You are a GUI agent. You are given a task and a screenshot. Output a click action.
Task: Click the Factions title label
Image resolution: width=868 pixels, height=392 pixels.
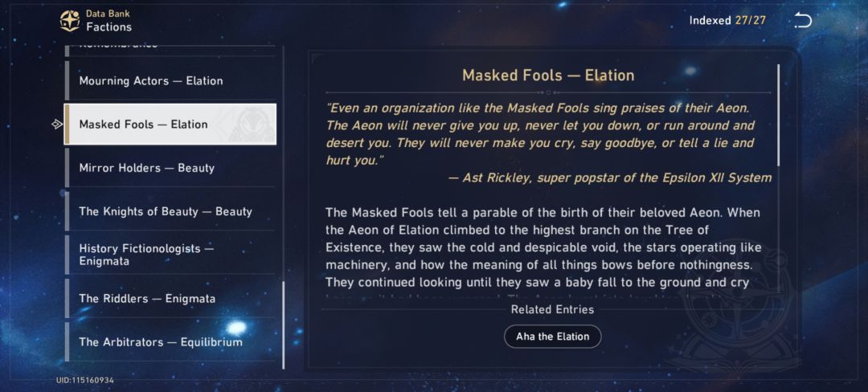[x=108, y=27]
